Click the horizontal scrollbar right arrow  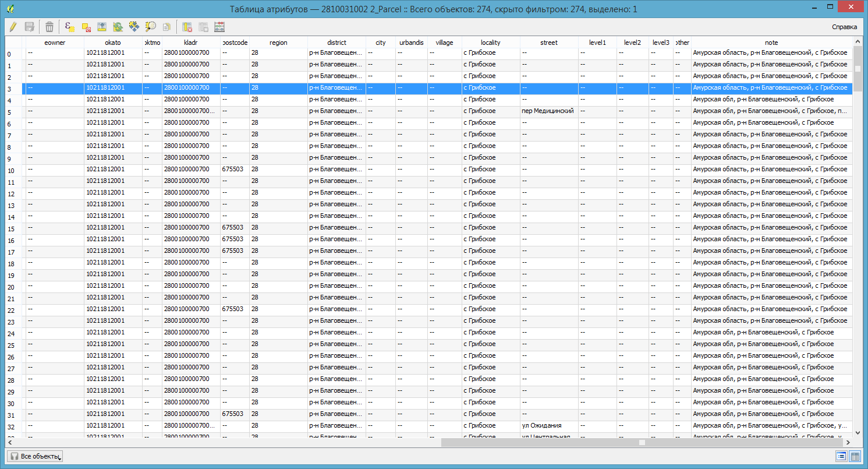pyautogui.click(x=847, y=442)
